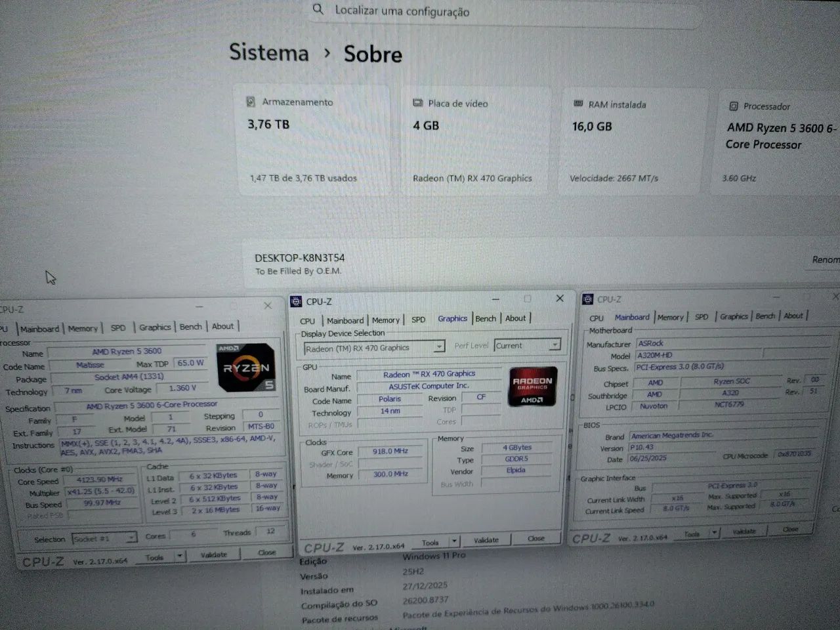Click the Armazenamento storage card icon
Image resolution: width=840 pixels, height=630 pixels.
[251, 102]
